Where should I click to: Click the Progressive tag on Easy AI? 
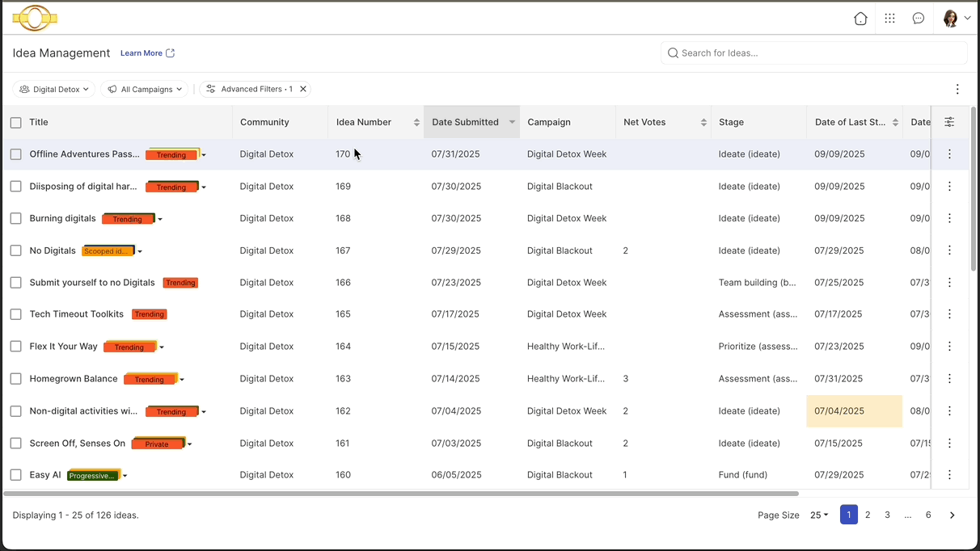click(94, 475)
